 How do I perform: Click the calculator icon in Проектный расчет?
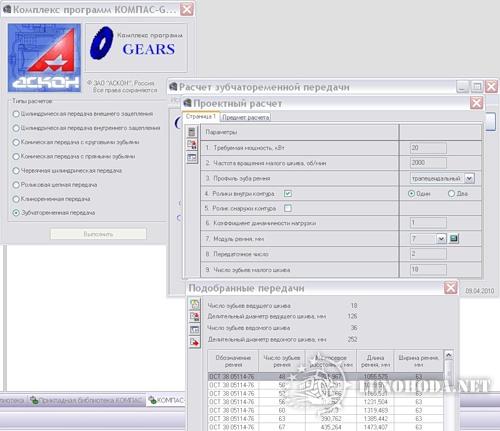coord(192,132)
